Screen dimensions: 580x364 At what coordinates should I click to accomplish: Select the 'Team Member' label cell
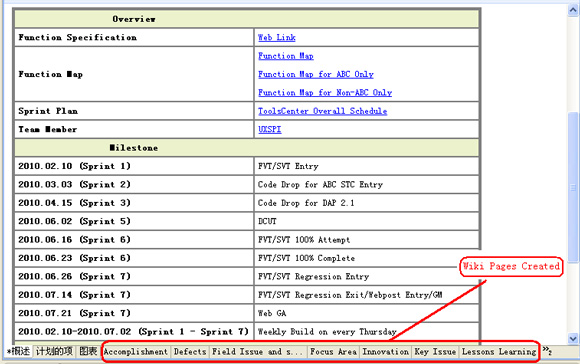(134, 129)
